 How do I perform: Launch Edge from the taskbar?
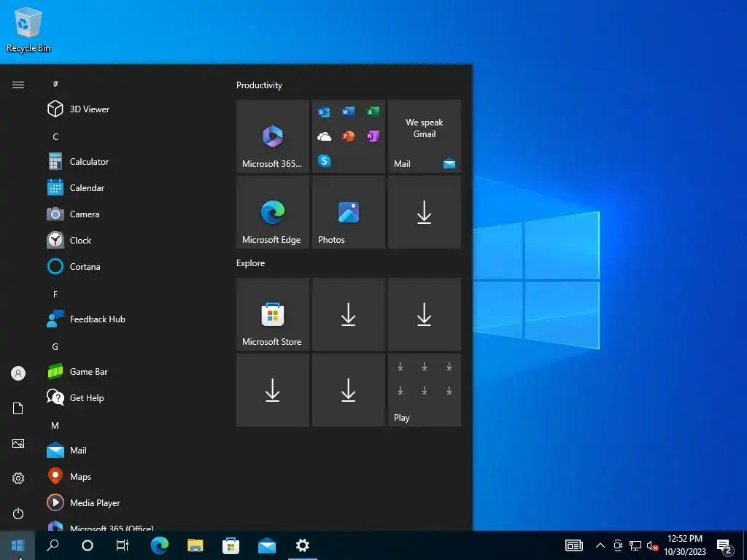(x=160, y=545)
